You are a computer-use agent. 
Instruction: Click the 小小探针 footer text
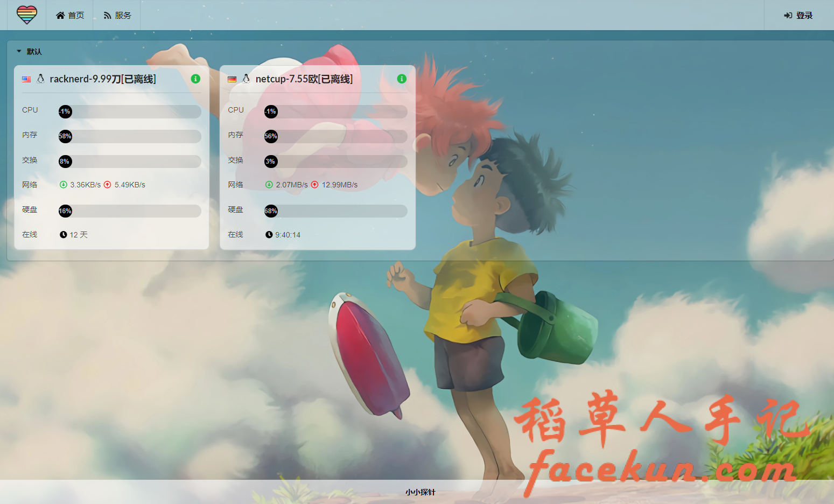tap(420, 492)
